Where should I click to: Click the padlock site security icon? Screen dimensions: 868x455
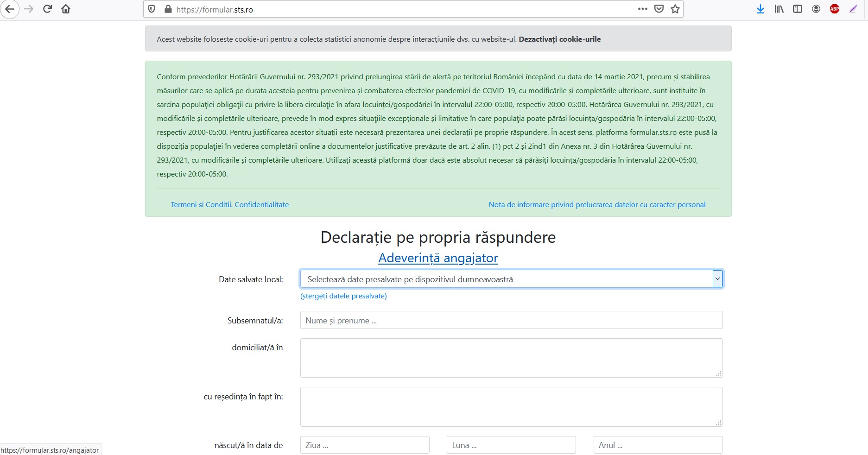coord(168,9)
